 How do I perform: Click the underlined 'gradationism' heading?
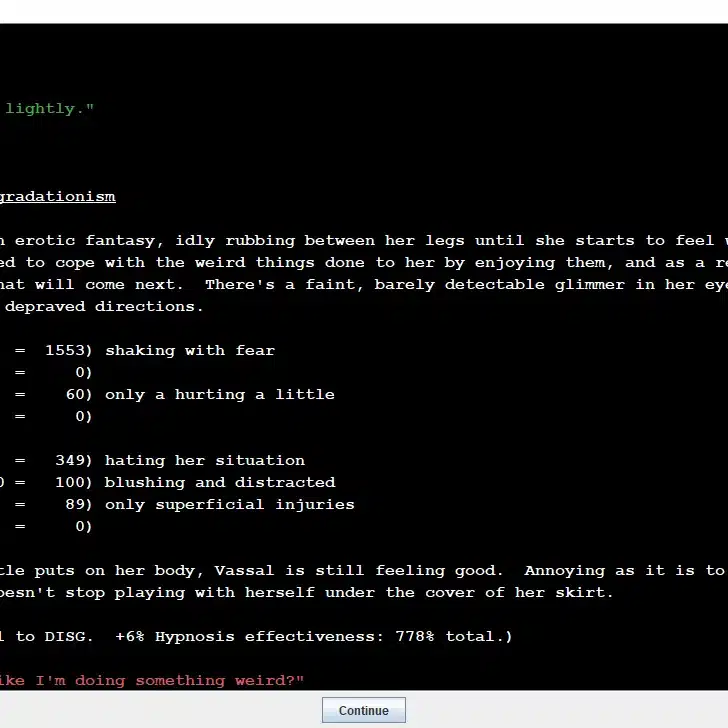coord(58,197)
